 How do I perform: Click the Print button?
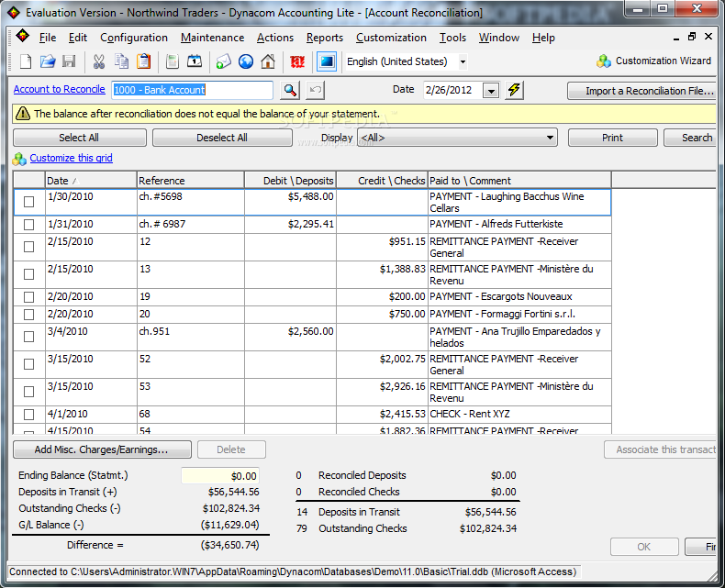click(613, 138)
